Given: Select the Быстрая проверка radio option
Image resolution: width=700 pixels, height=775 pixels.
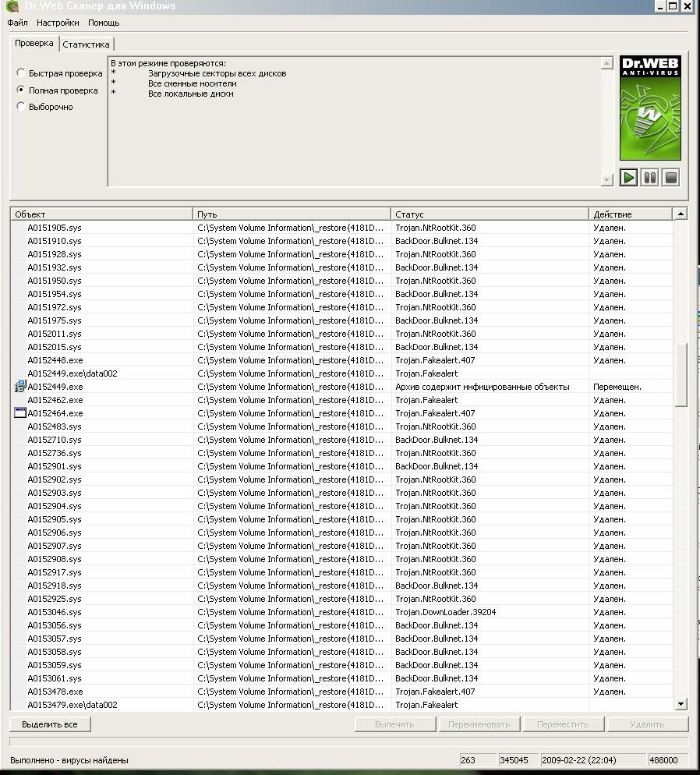Looking at the screenshot, I should pos(22,73).
